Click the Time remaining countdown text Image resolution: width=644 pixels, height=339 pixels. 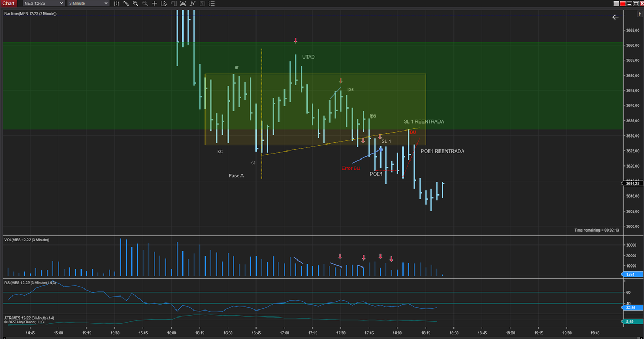[x=597, y=230]
